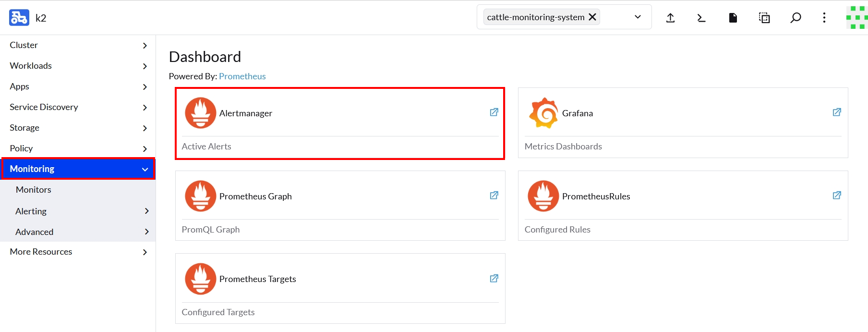Collapse the Monitoring section chevron
This screenshot has height=332, width=868.
[x=145, y=169]
